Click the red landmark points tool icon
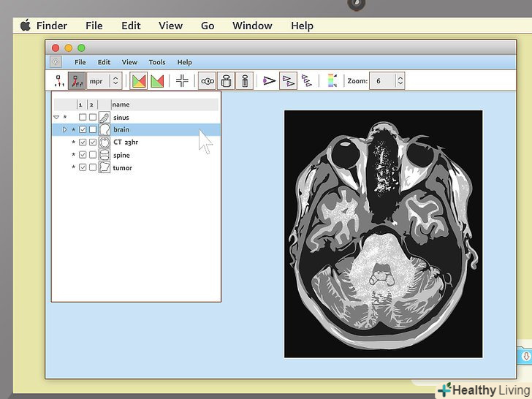Viewport: 532px width, 399px height. click(76, 81)
